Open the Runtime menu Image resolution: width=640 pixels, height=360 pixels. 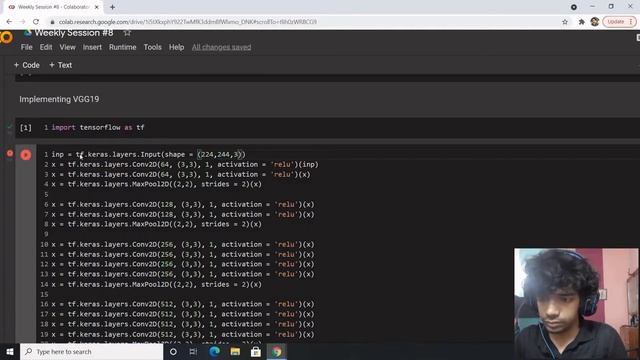[122, 47]
